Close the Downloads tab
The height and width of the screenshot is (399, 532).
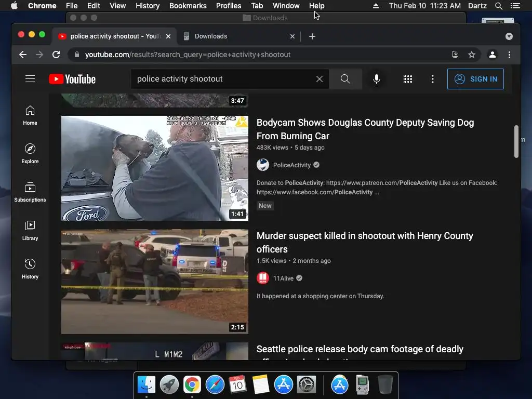tap(292, 36)
